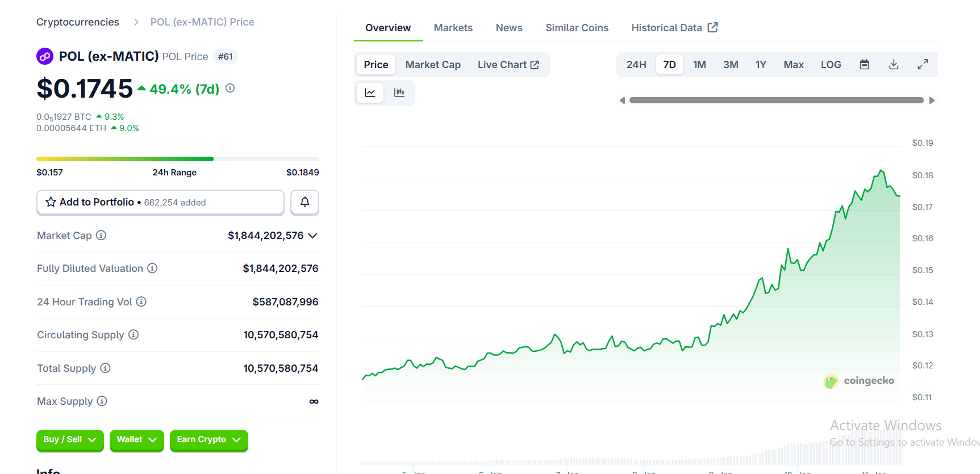The height and width of the screenshot is (474, 980).
Task: Select the 1Y time range
Action: (x=761, y=65)
